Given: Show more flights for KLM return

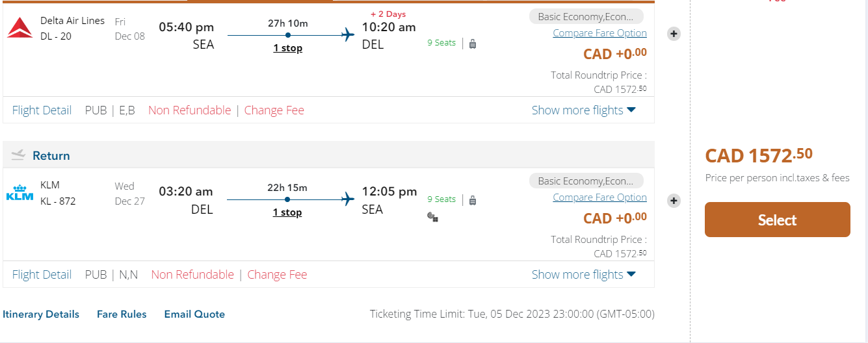Looking at the screenshot, I should (583, 275).
